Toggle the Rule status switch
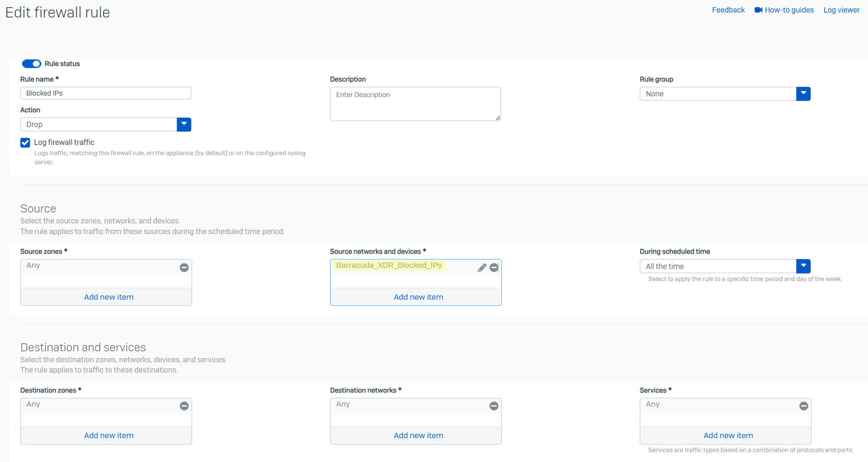 point(32,64)
